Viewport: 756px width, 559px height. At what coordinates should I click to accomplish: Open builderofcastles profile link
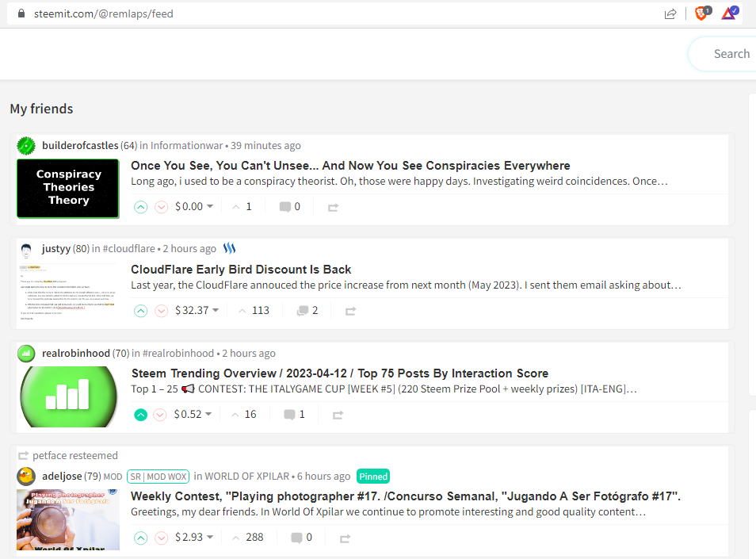point(80,145)
